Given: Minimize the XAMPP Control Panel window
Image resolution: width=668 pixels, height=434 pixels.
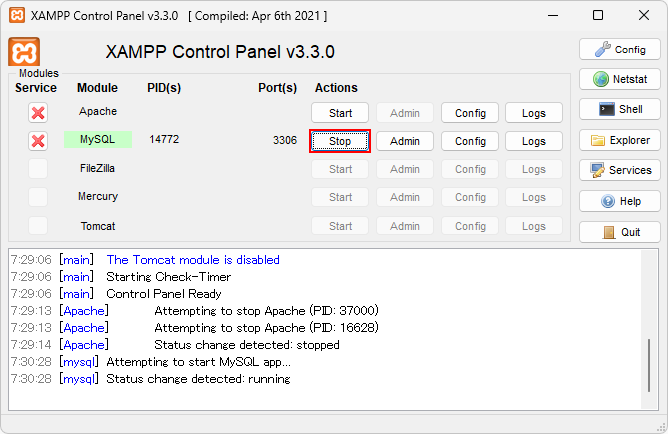Looking at the screenshot, I should point(553,15).
